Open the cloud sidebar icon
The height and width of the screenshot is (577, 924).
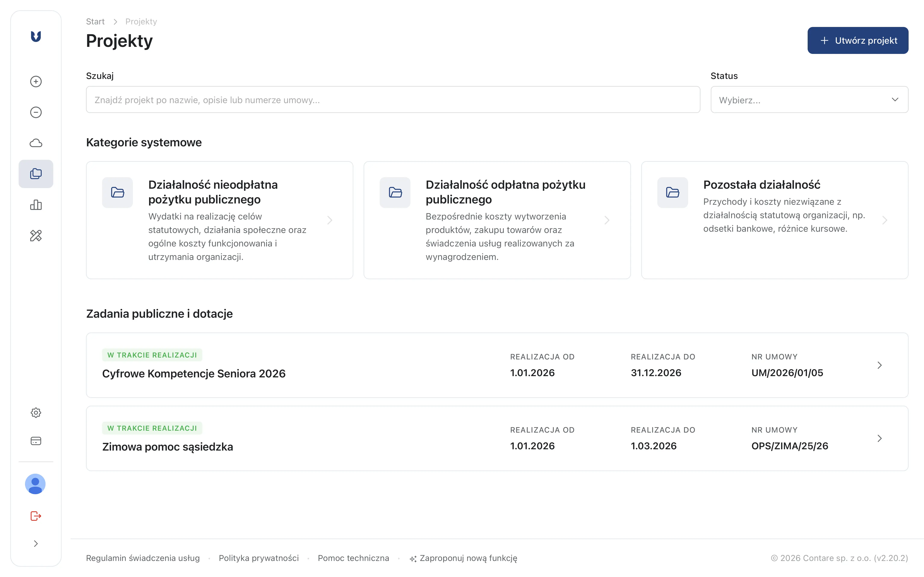(x=36, y=143)
